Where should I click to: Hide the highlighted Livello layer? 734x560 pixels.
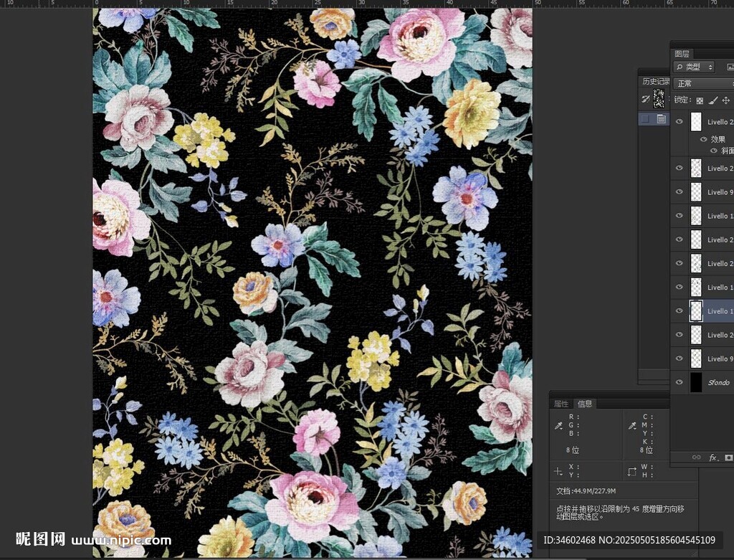point(680,311)
